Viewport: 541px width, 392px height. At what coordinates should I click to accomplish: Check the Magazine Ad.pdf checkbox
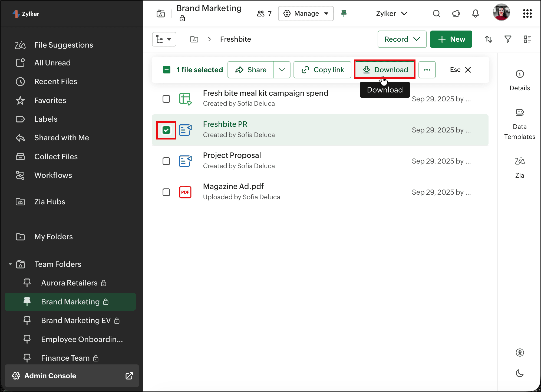[x=166, y=192]
